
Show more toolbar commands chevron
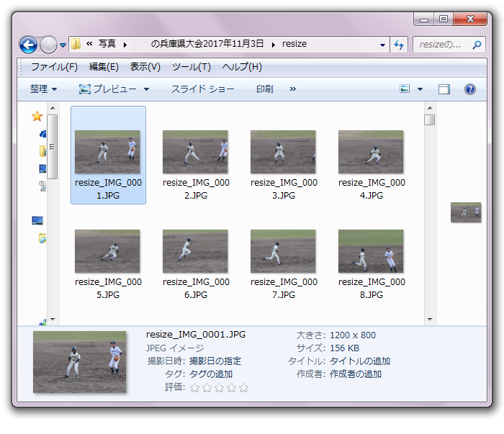(292, 89)
